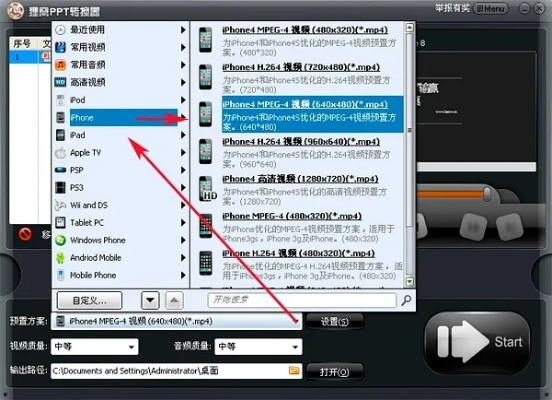Click the up arrow button beside 自定义
This screenshot has width=552, height=400.
coord(174,300)
